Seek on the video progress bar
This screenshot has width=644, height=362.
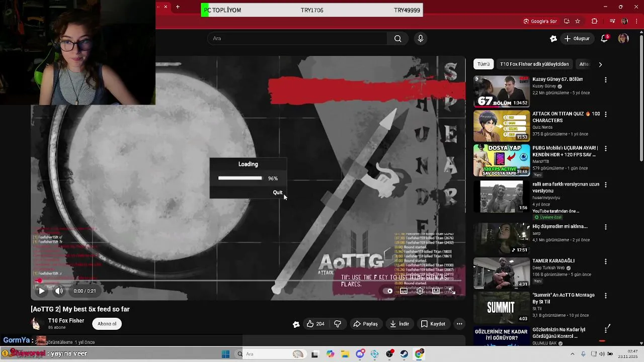248,281
